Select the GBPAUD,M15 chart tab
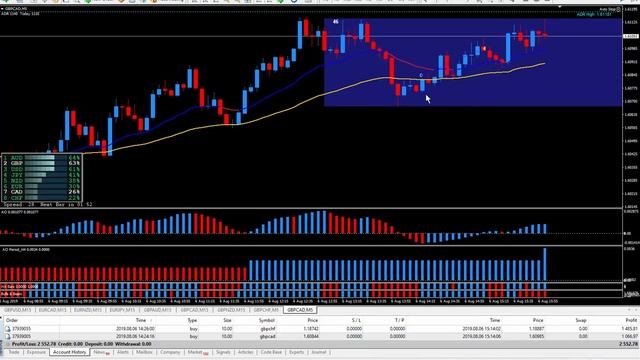640x360 pixels. click(157, 310)
